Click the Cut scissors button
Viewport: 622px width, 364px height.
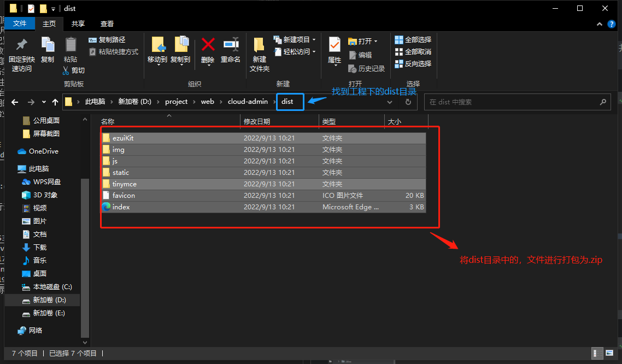(74, 70)
